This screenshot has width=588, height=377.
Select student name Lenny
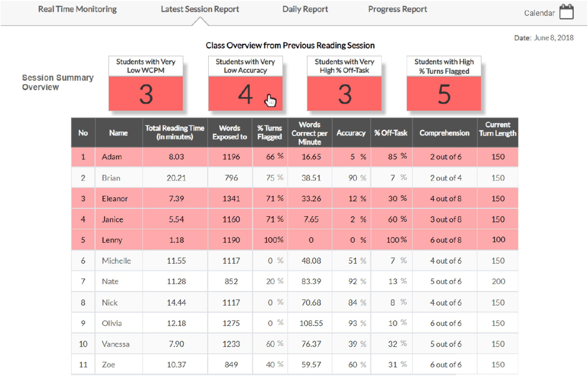point(112,240)
